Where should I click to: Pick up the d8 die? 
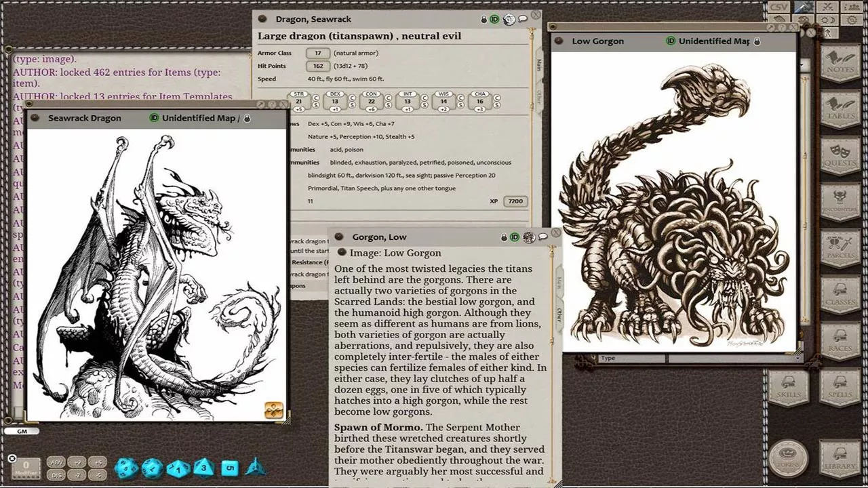(x=203, y=467)
